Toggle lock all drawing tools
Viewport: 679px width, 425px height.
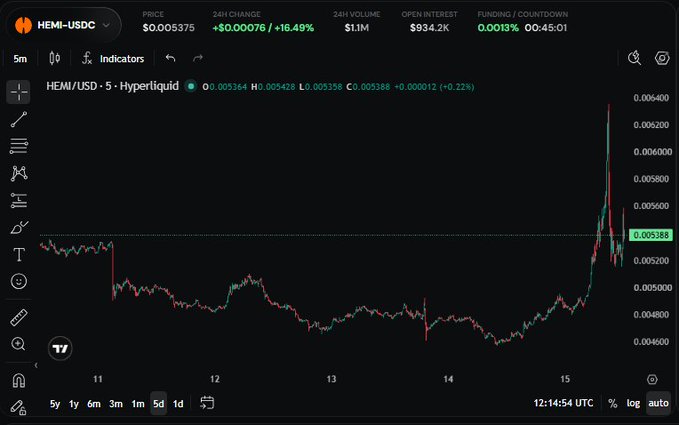[x=19, y=407]
